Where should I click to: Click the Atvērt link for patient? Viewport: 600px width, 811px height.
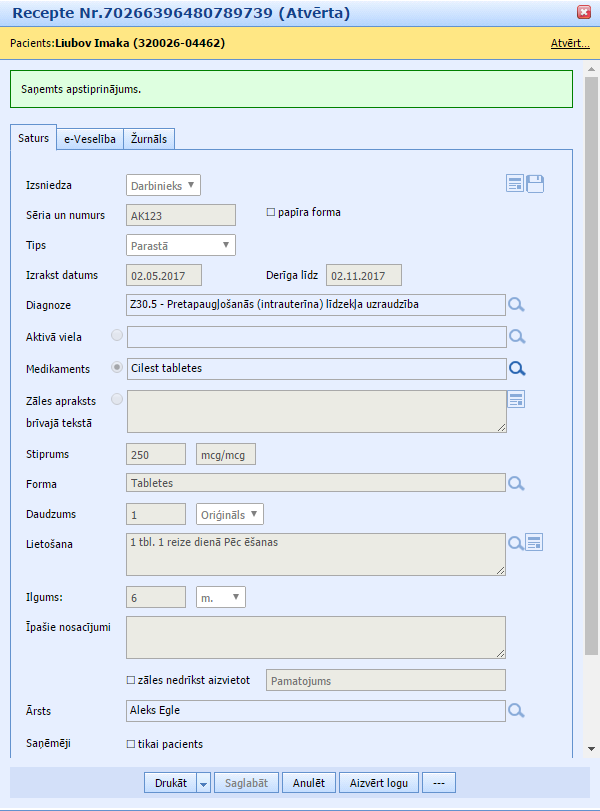[x=569, y=43]
